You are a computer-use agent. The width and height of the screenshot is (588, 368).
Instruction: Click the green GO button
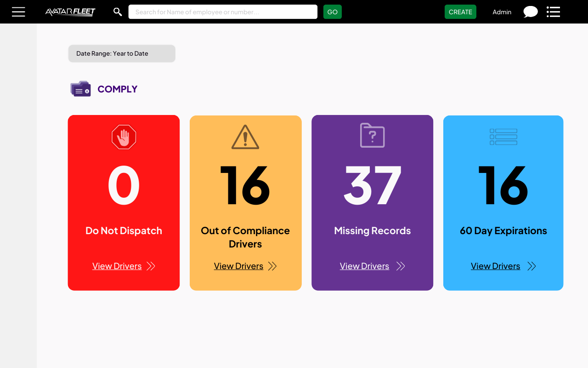pyautogui.click(x=332, y=11)
